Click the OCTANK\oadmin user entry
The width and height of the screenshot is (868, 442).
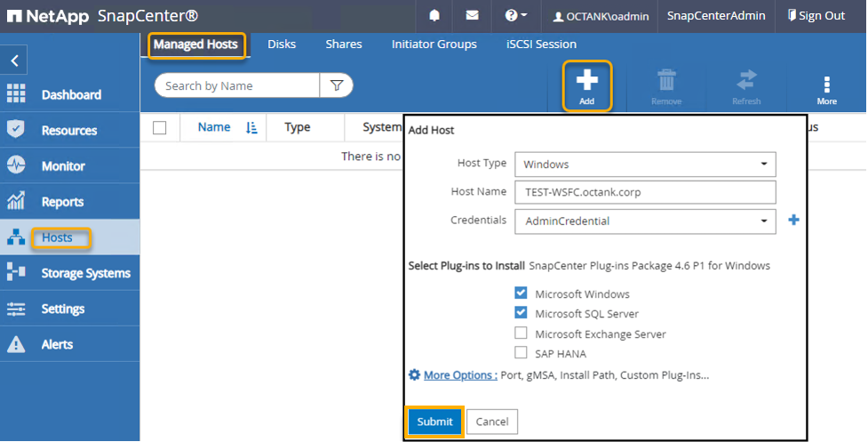(x=601, y=17)
